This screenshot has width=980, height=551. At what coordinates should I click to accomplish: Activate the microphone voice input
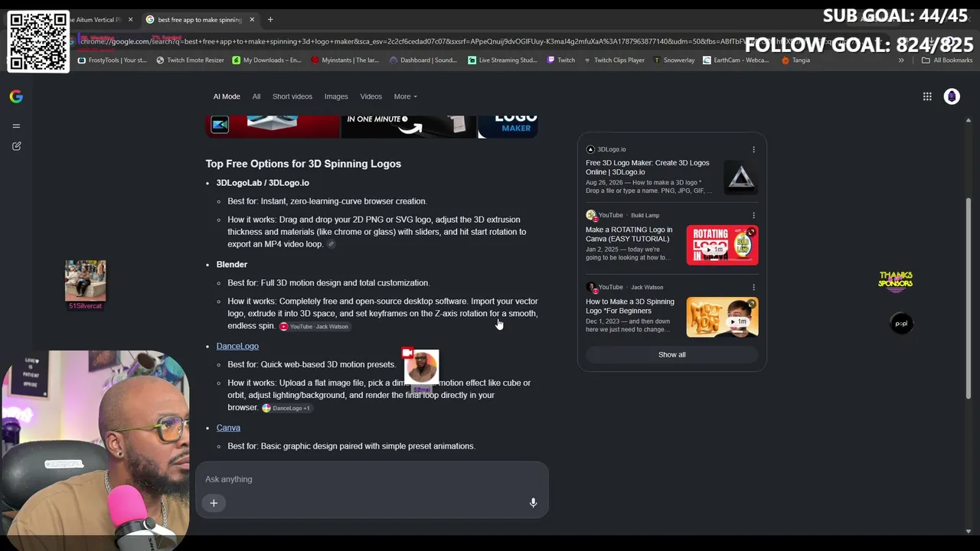point(533,503)
